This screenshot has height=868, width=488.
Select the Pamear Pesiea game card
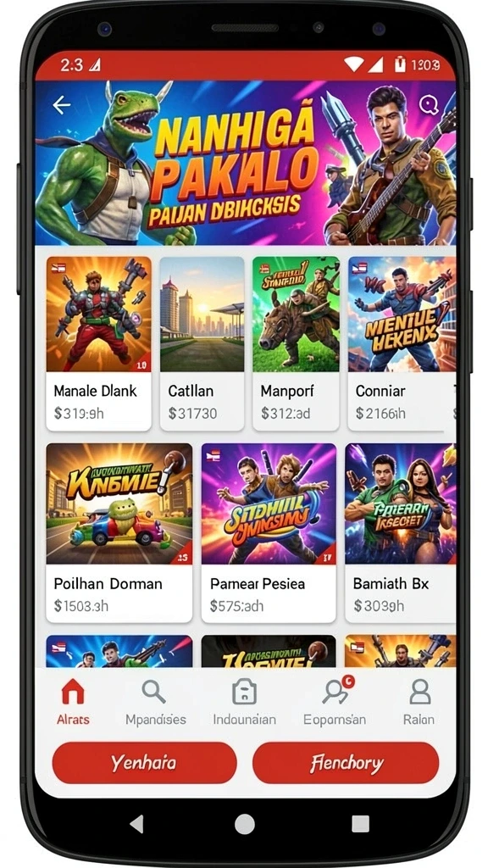coord(269,532)
